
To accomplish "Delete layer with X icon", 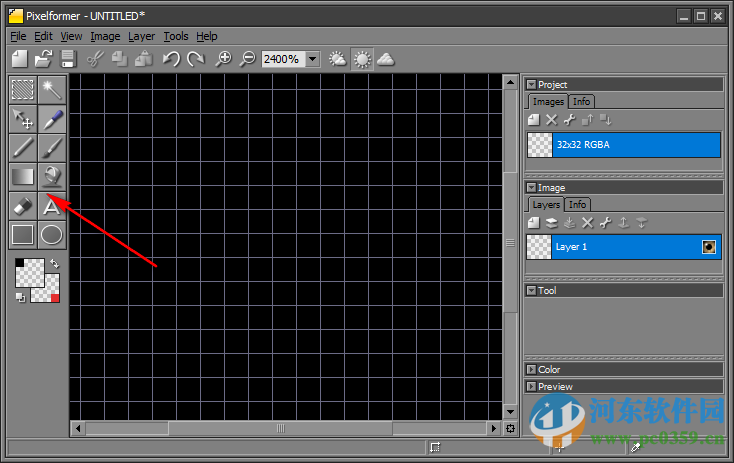I will [x=587, y=223].
